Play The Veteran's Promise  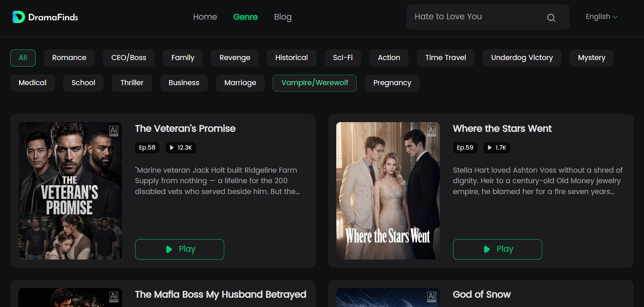coord(180,249)
